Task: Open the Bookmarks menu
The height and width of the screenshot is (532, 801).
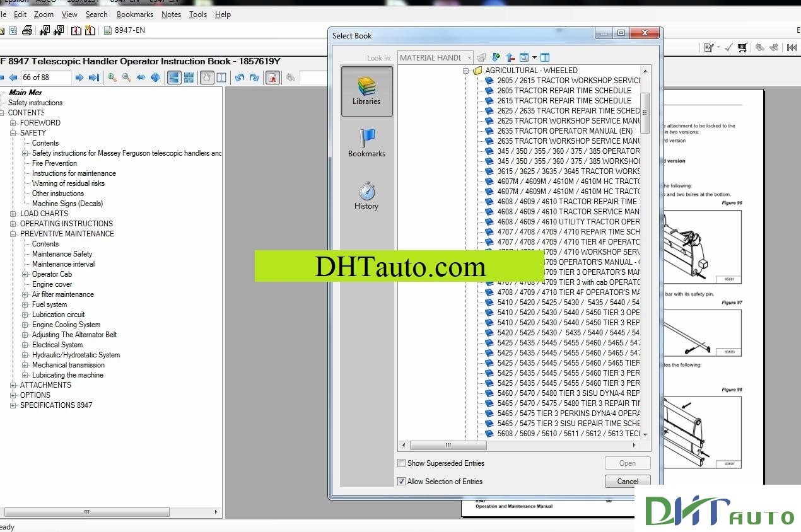Action: (x=135, y=14)
